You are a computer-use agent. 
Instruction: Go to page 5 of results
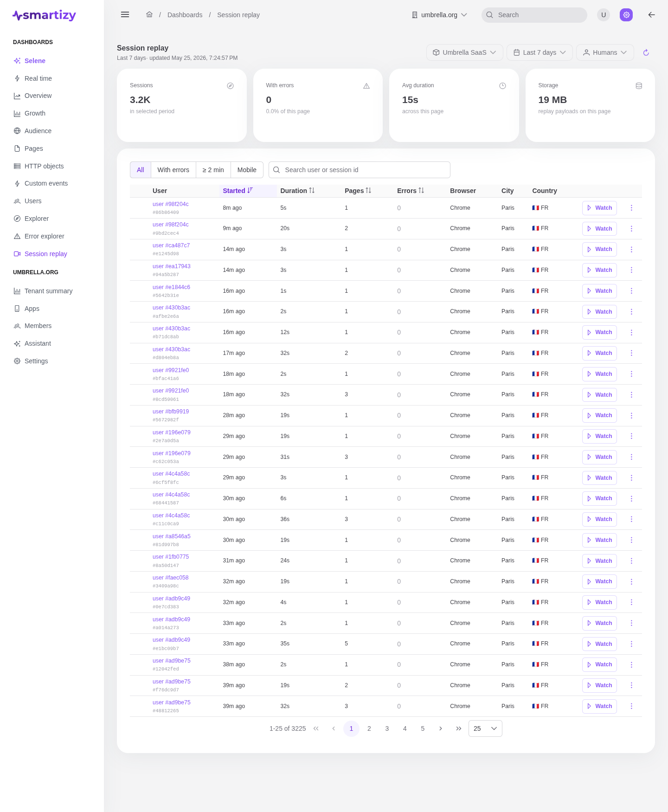[423, 728]
